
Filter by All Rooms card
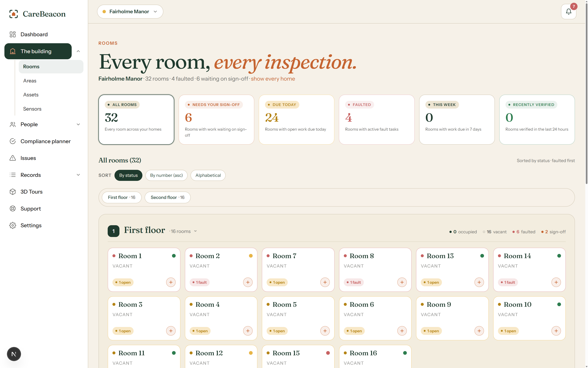[x=136, y=119]
